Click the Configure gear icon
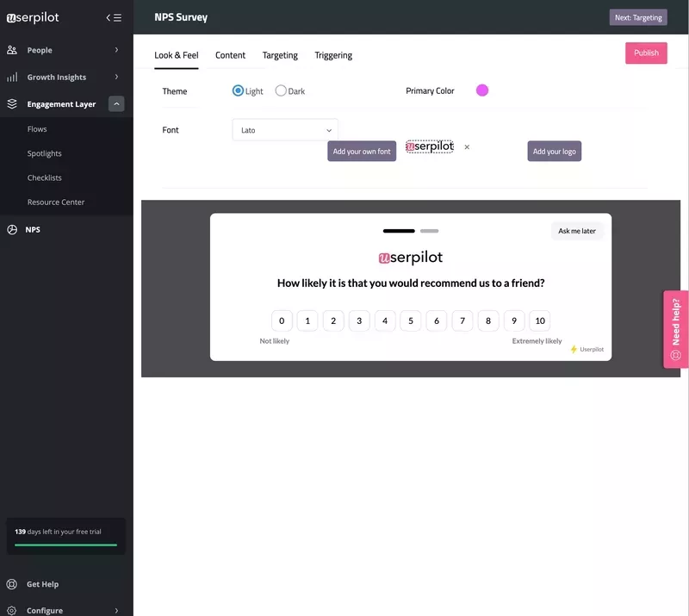This screenshot has width=689, height=616. [12, 610]
